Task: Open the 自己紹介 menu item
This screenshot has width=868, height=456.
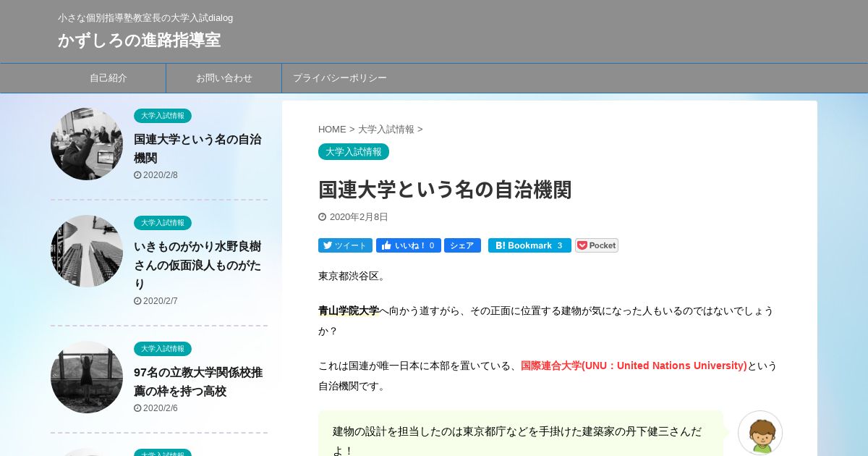Action: 109,78
